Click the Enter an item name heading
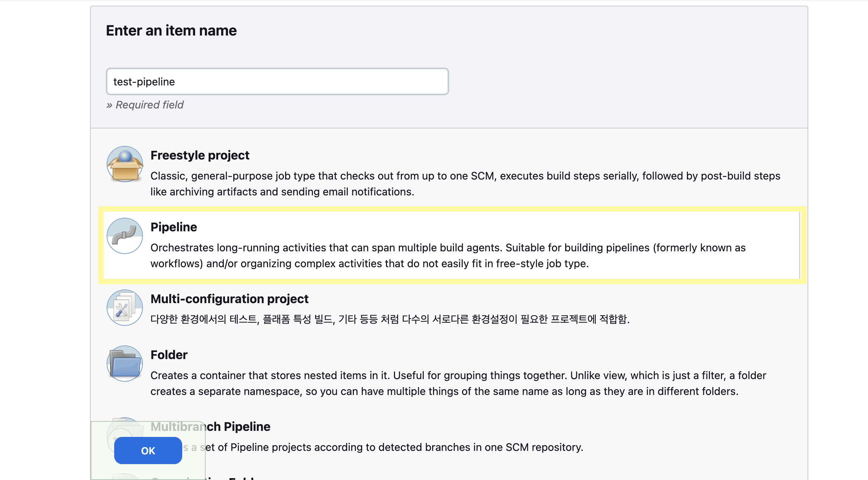868x480 pixels. 171,31
